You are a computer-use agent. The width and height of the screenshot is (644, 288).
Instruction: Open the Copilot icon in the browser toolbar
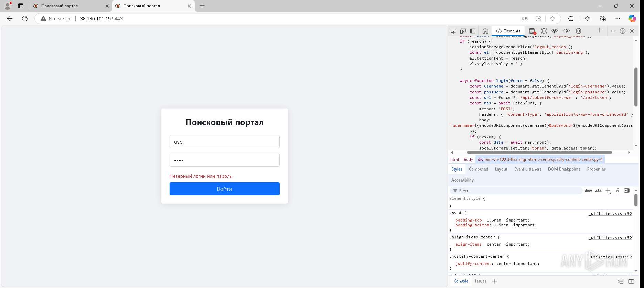point(632,19)
